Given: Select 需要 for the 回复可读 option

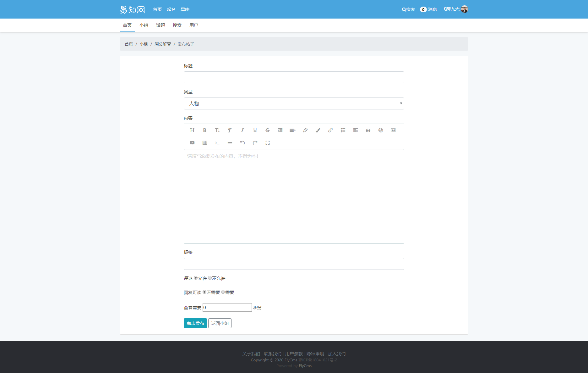Looking at the screenshot, I should coord(223,292).
